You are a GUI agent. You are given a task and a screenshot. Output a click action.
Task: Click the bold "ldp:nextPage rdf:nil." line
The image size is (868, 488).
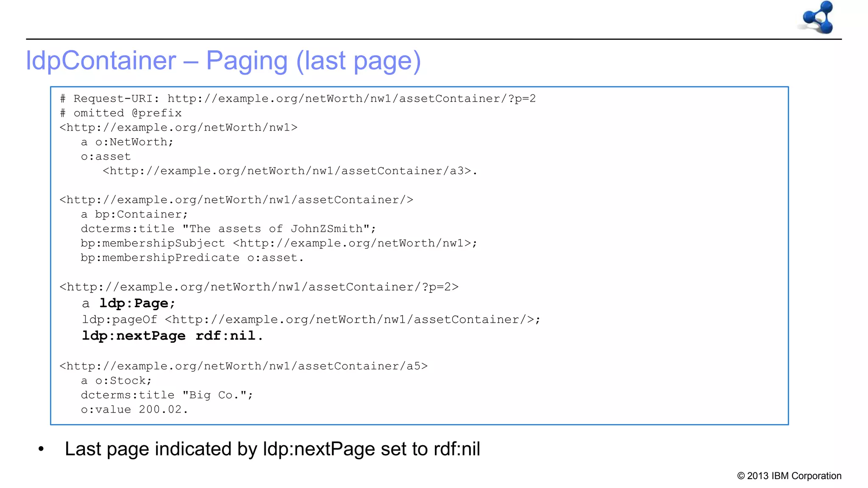[172, 336]
